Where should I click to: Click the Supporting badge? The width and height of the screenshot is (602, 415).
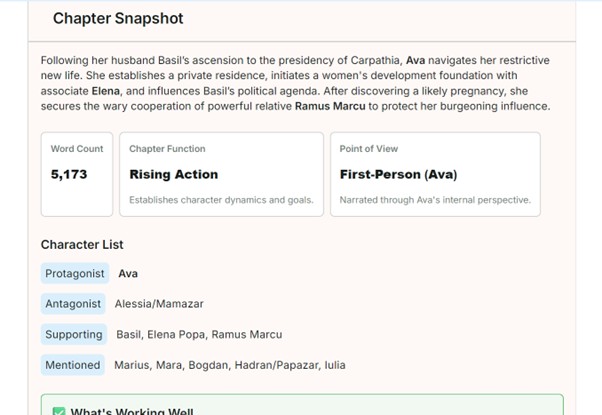tap(74, 334)
